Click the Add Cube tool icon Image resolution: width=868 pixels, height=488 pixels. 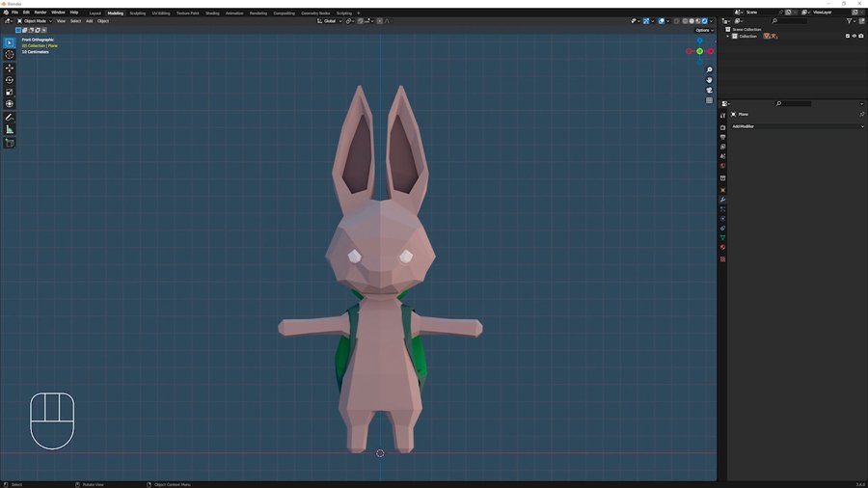(x=10, y=143)
